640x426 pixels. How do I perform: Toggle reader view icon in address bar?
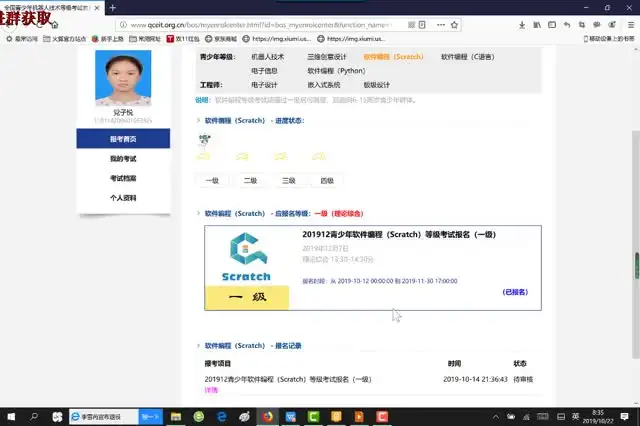pyautogui.click(x=422, y=25)
